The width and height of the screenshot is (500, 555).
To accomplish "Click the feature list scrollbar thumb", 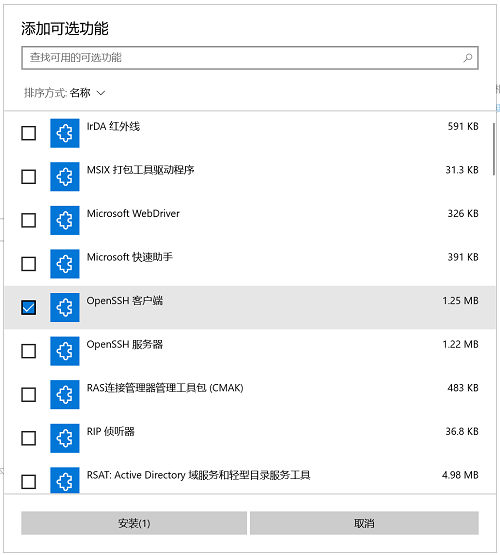I will [x=494, y=149].
